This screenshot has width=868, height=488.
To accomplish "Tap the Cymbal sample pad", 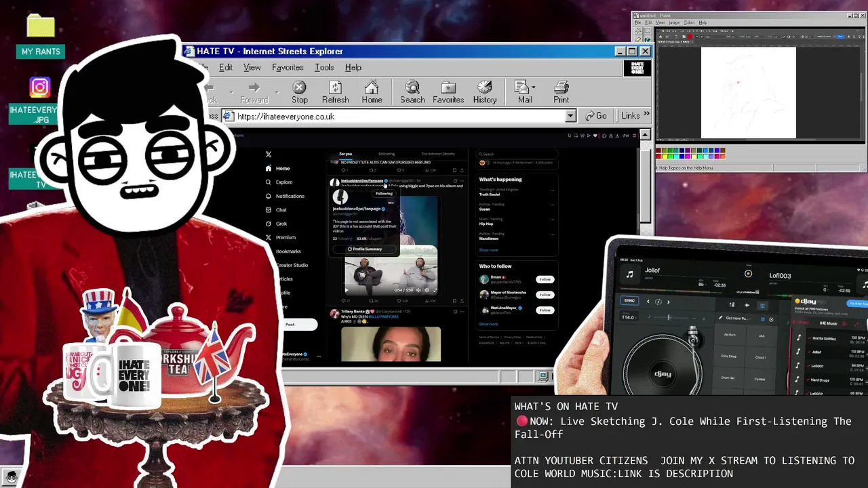I will (759, 379).
